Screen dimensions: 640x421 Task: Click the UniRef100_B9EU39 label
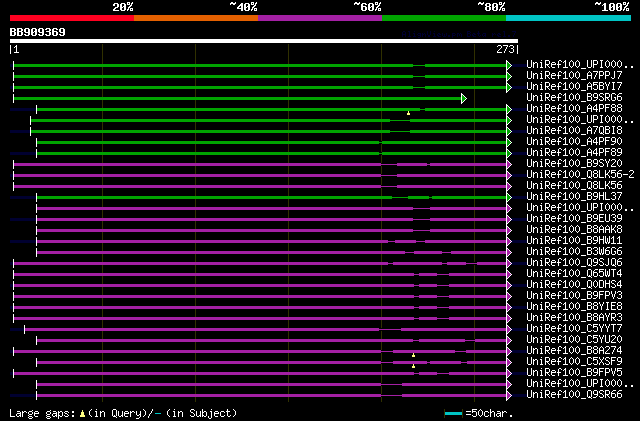tap(574, 219)
